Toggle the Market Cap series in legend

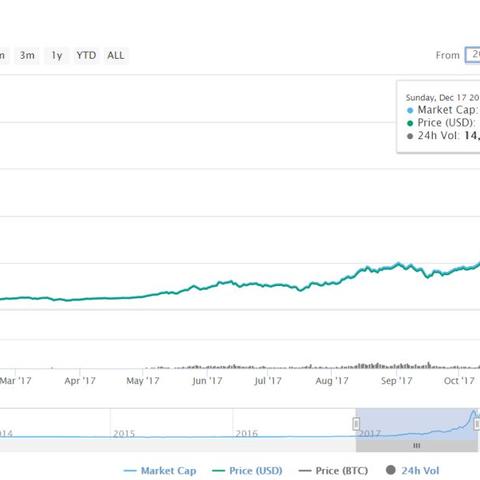point(160,471)
